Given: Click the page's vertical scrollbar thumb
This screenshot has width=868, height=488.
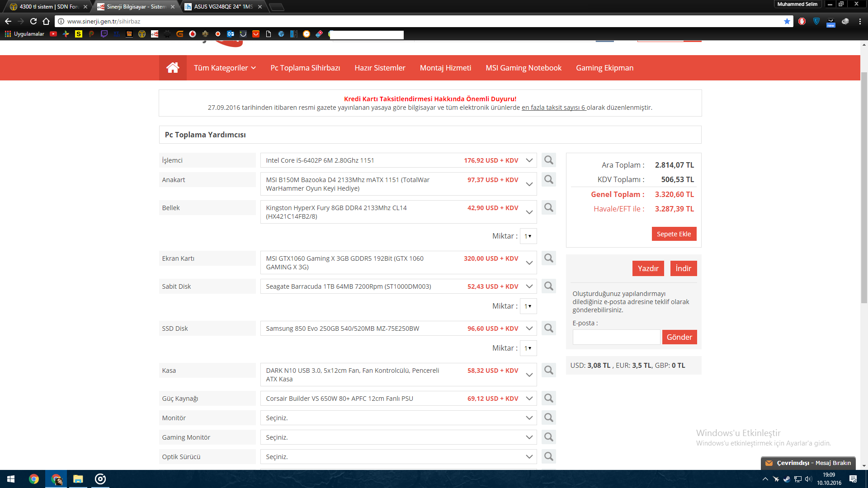Looking at the screenshot, I should [x=864, y=188].
